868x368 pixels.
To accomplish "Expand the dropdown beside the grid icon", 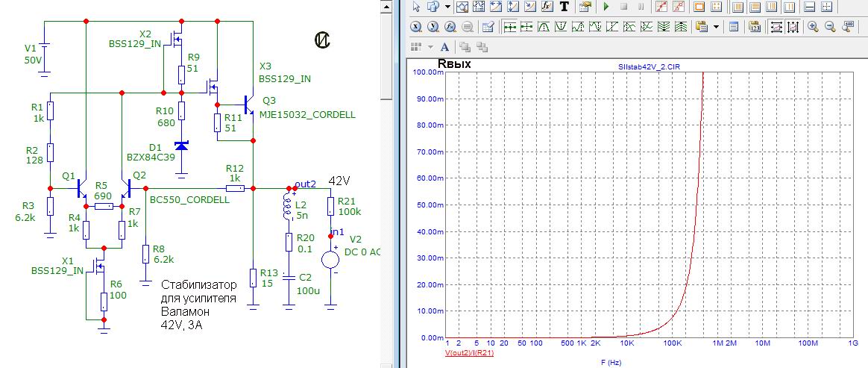I will (430, 47).
